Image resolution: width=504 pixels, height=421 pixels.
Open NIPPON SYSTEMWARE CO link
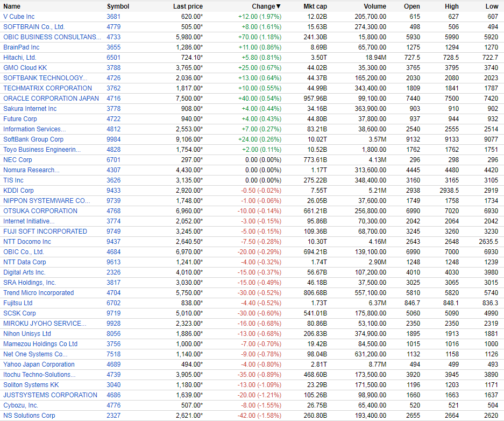(47, 201)
